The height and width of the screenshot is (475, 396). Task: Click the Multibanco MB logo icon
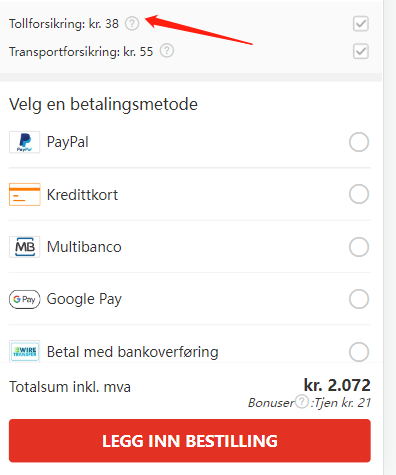[x=24, y=247]
